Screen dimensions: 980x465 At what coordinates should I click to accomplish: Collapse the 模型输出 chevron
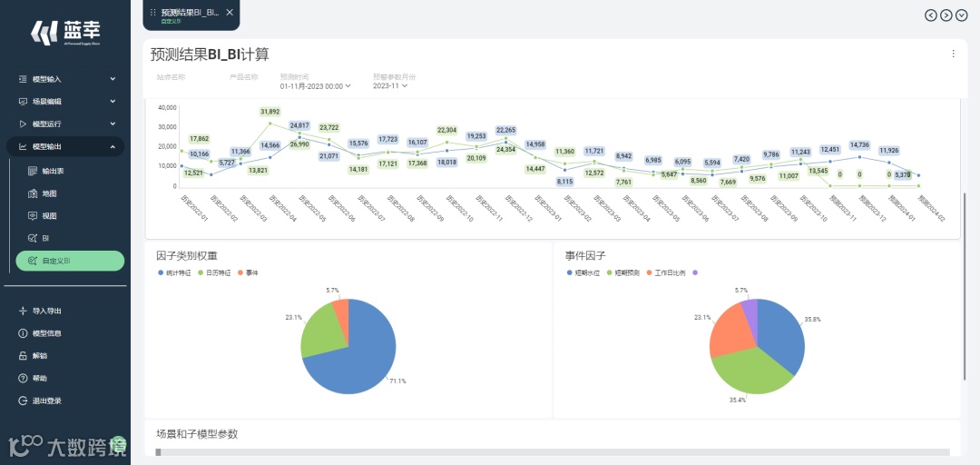[113, 146]
